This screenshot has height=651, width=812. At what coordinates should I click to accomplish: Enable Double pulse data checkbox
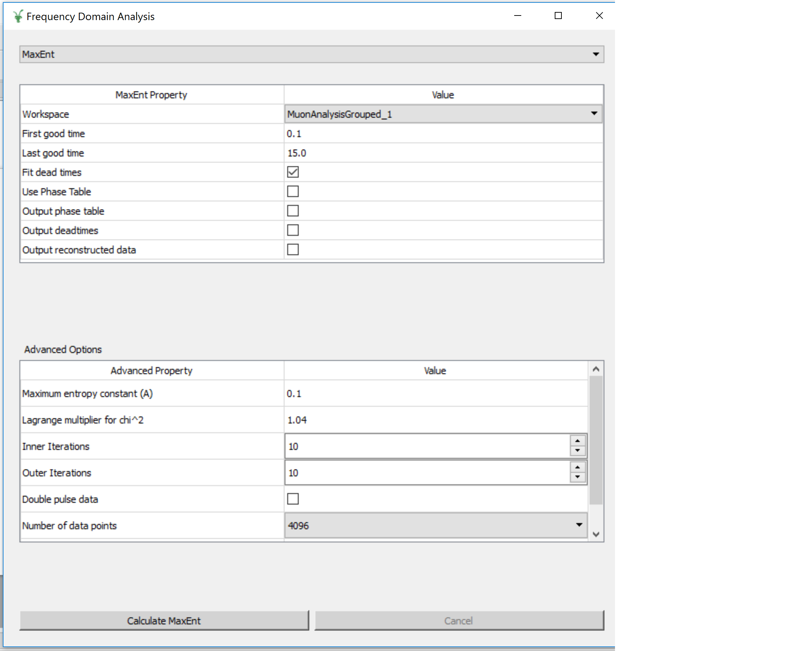(293, 499)
